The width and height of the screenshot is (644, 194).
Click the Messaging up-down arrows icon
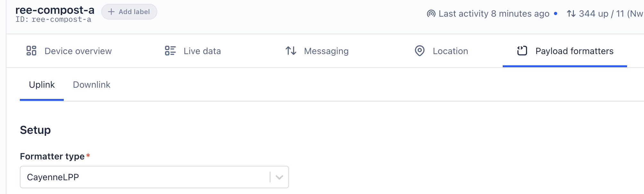click(x=291, y=51)
